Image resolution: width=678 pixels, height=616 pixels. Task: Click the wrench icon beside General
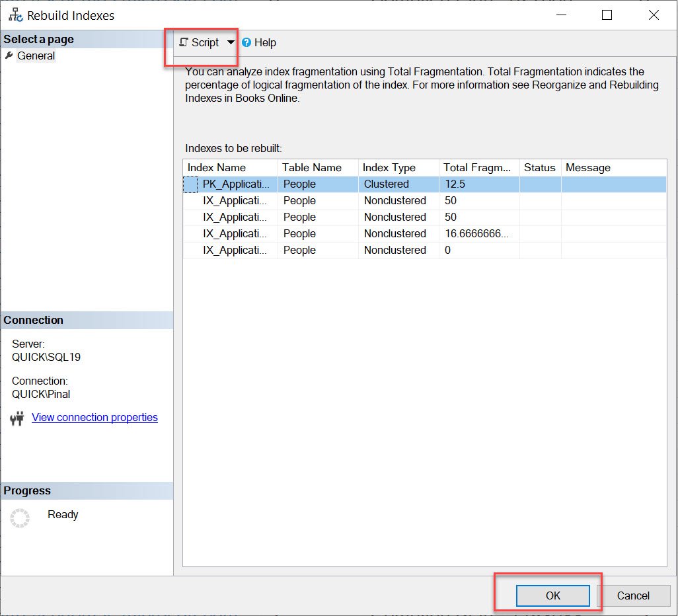[9, 56]
